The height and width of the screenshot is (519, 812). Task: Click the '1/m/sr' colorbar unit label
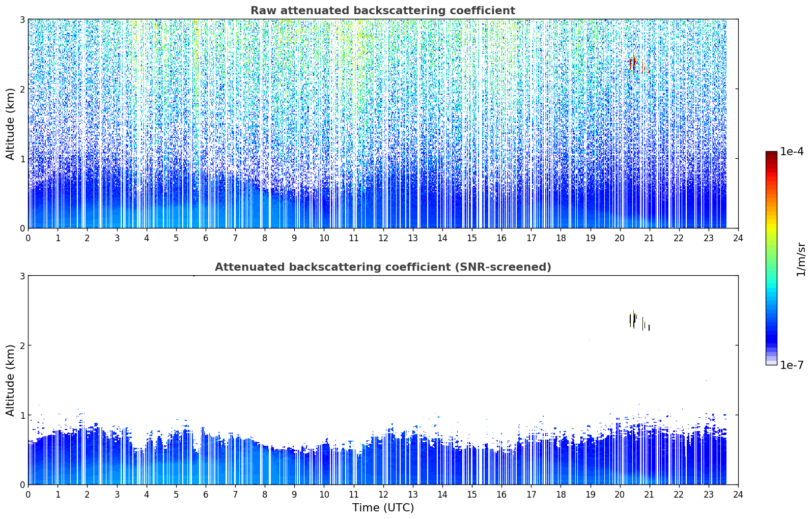tap(801, 259)
